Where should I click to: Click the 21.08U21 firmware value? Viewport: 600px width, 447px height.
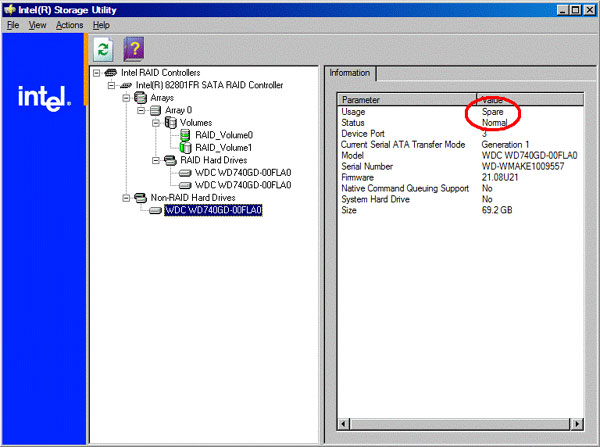(500, 178)
